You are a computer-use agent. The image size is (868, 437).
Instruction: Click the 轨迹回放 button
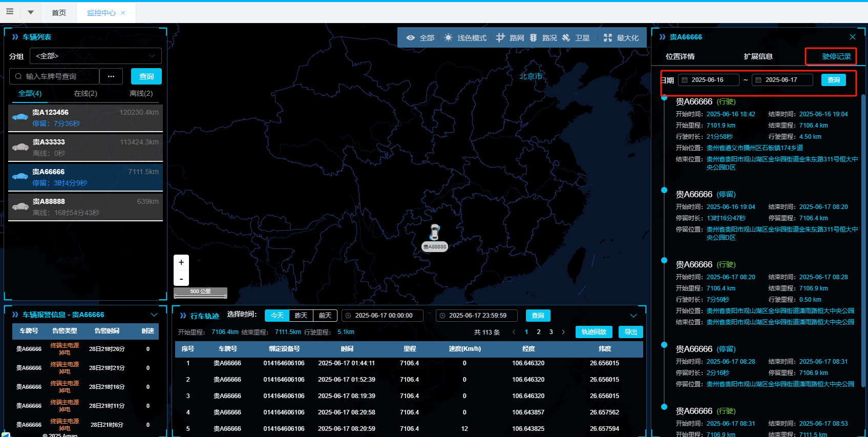click(594, 332)
